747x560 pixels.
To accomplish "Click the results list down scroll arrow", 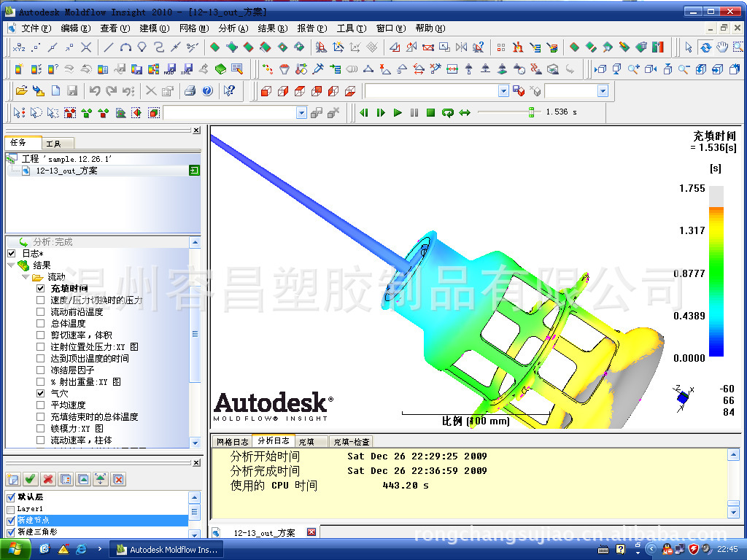I will point(195,443).
